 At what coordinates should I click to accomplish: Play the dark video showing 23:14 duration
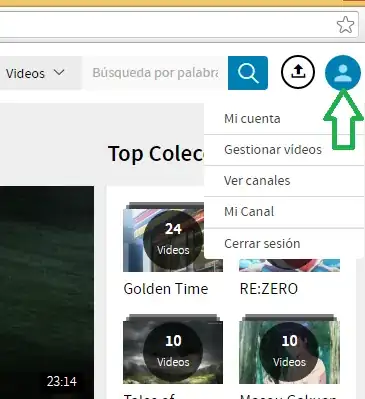(47, 292)
